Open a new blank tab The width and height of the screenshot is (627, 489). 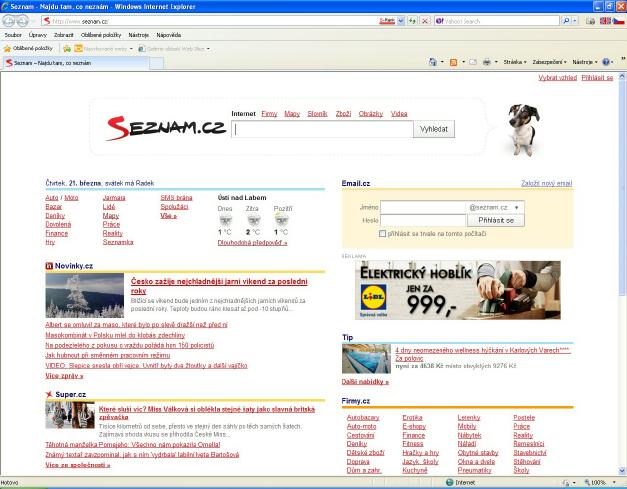156,64
